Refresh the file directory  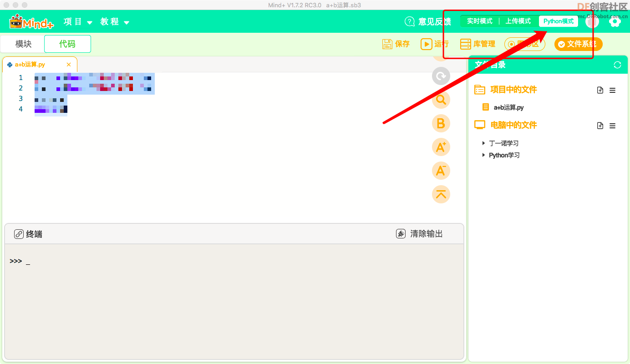click(x=617, y=65)
